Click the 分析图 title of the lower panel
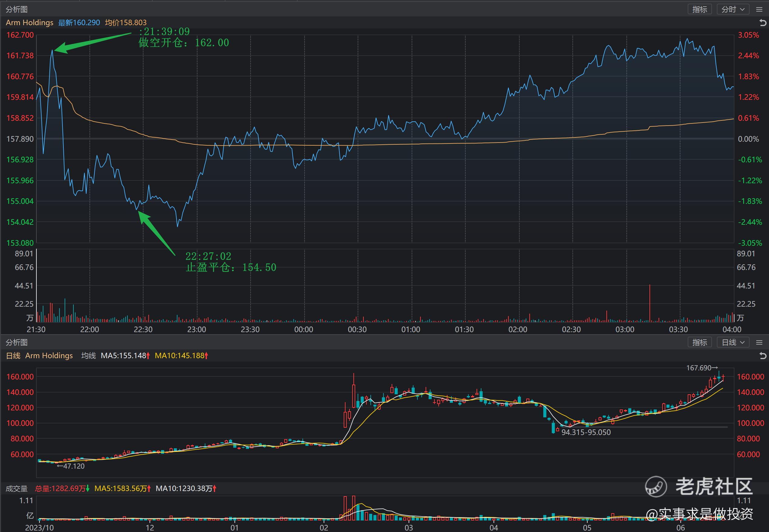The width and height of the screenshot is (769, 532). [17, 342]
